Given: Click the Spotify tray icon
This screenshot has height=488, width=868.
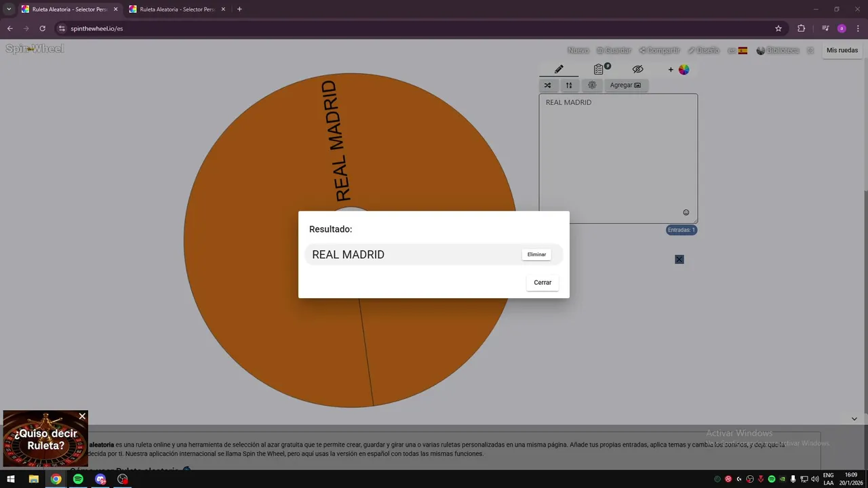Looking at the screenshot, I should (771, 479).
